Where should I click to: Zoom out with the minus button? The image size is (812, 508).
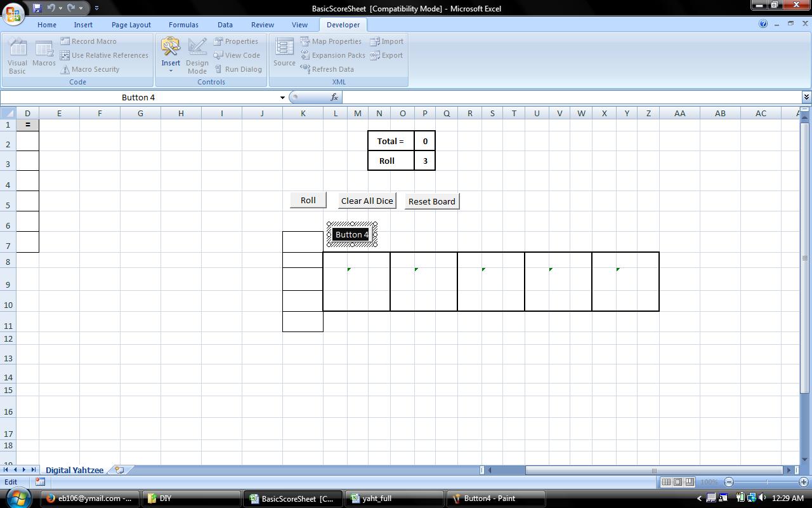pos(729,482)
